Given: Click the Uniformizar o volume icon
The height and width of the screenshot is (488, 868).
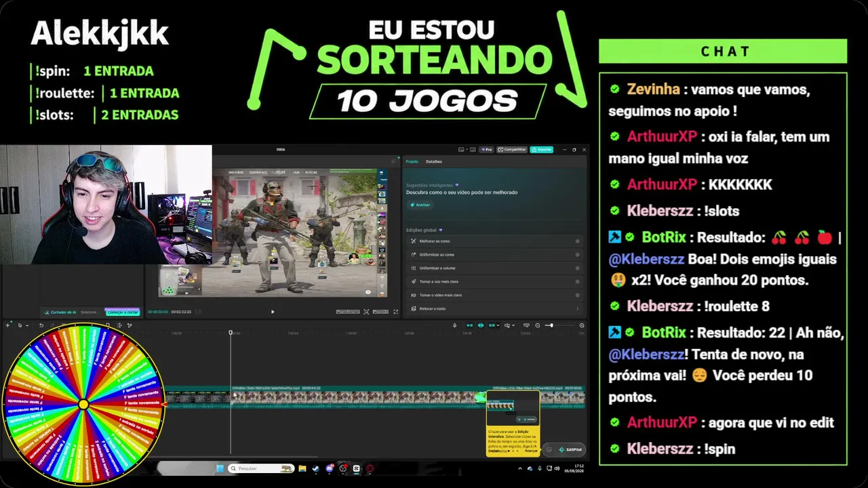Looking at the screenshot, I should (x=413, y=268).
